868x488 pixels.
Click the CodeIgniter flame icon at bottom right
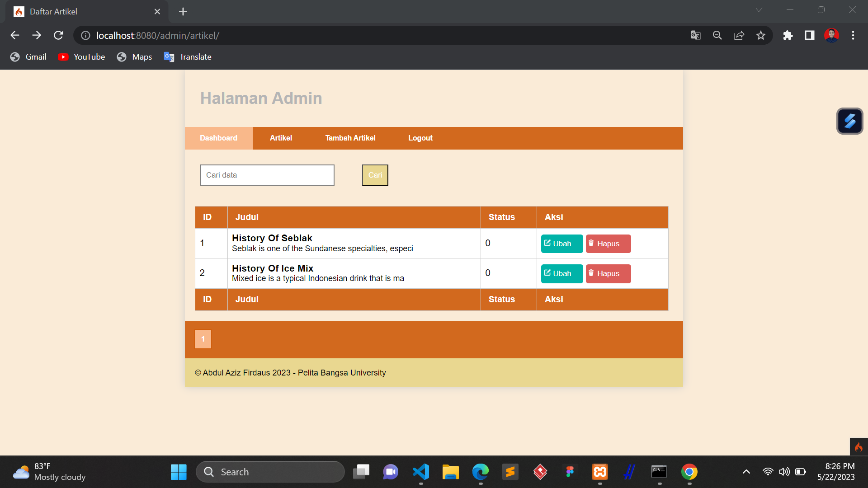click(859, 447)
